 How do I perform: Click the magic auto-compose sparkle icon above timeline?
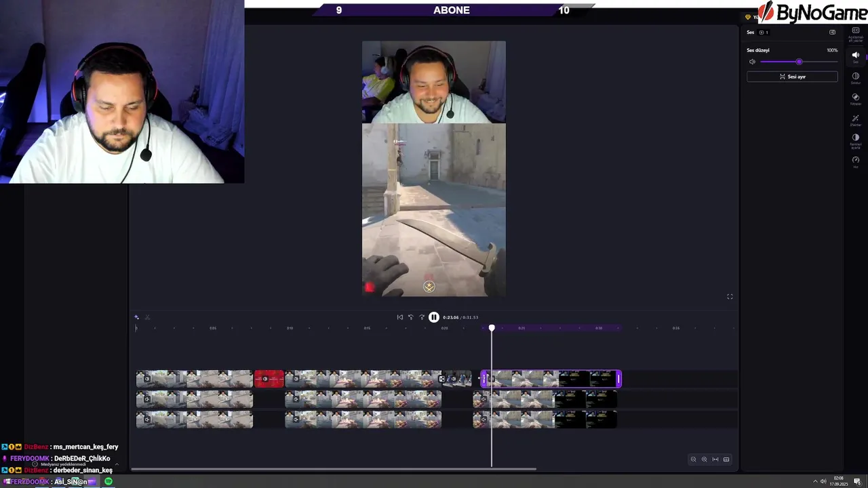pyautogui.click(x=136, y=317)
